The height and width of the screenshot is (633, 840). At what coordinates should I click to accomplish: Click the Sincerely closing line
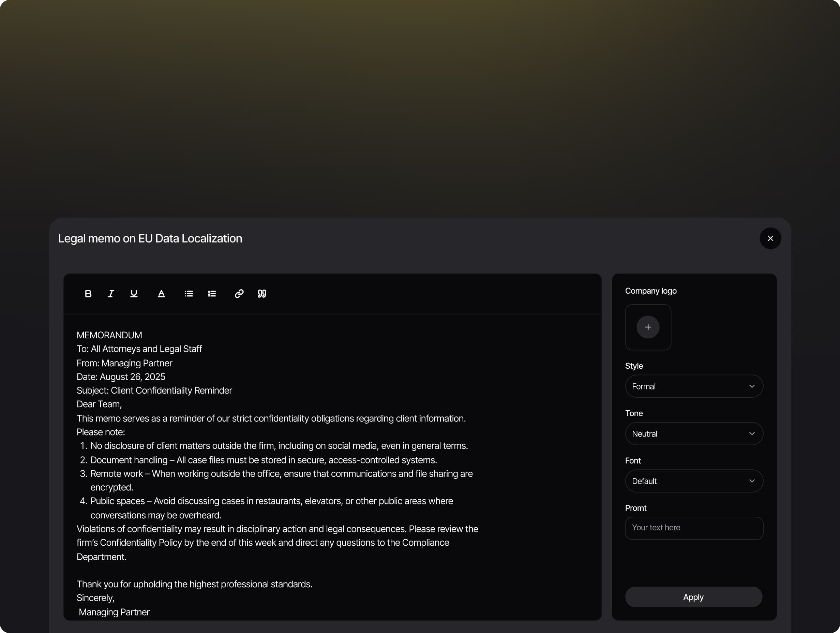tap(96, 598)
